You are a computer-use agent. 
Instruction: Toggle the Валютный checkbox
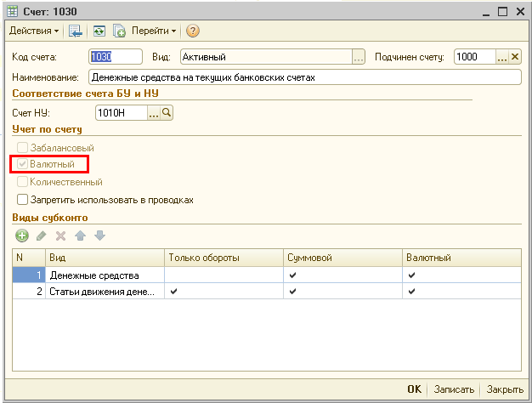tap(23, 164)
